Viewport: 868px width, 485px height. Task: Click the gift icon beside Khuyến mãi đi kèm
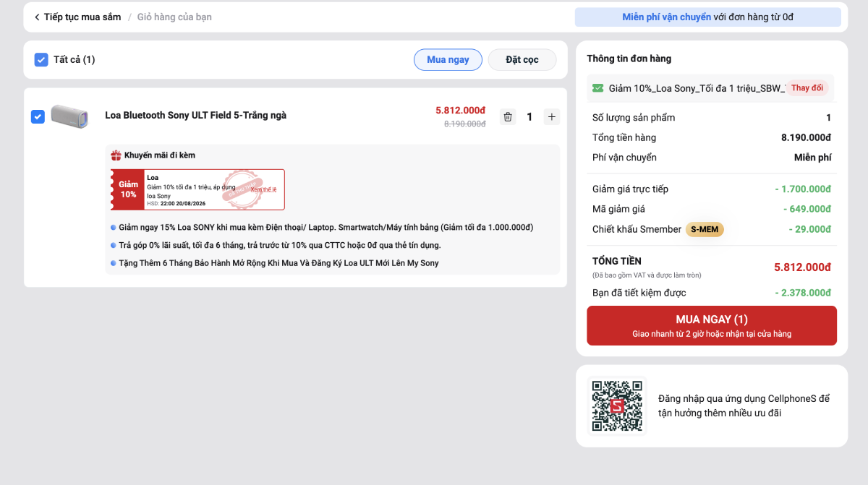116,155
